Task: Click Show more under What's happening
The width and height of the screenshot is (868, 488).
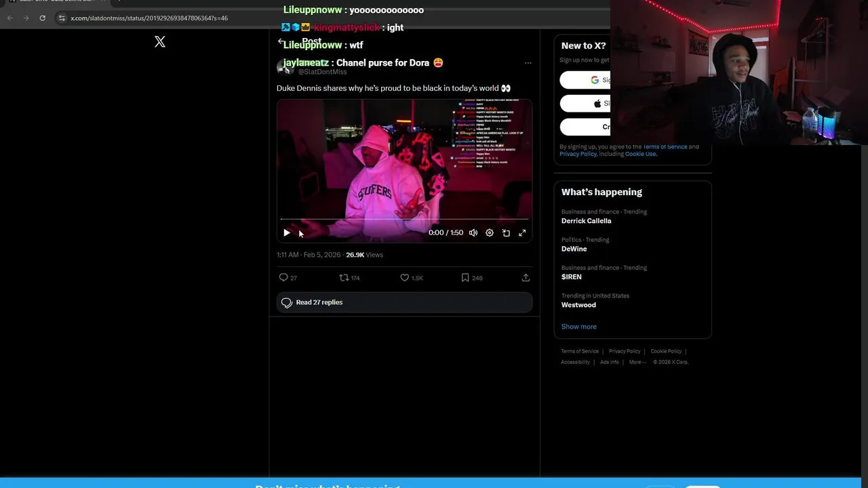Action: (578, 327)
